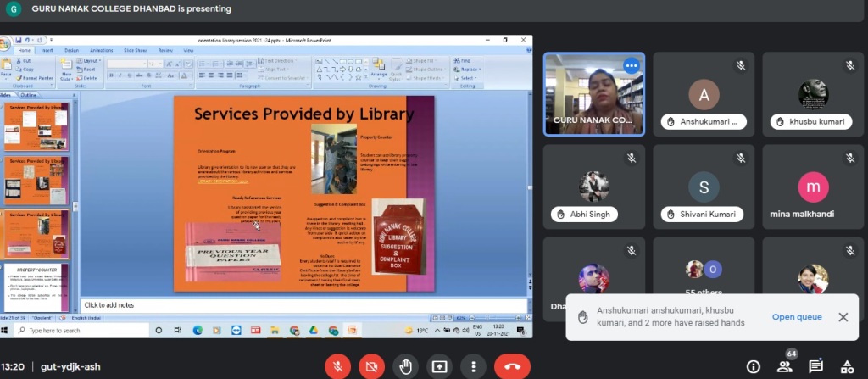Screen dimensions: 868x379
Task: Open chat with everyone icon
Action: [x=815, y=366]
